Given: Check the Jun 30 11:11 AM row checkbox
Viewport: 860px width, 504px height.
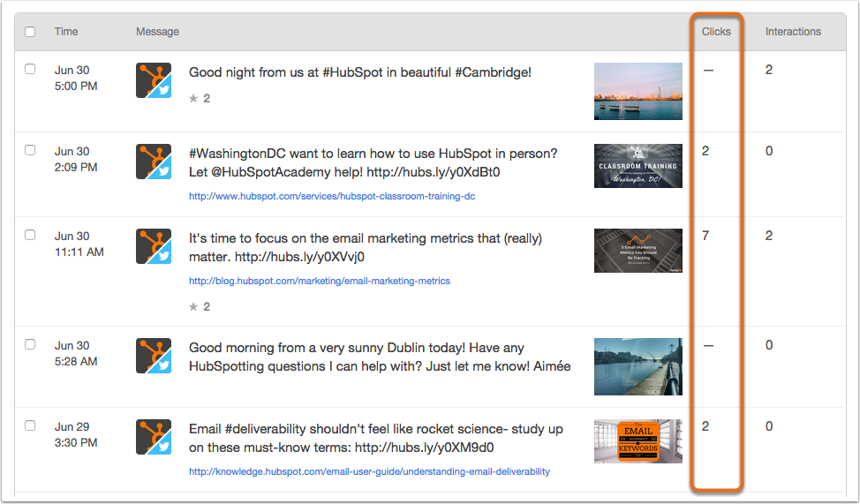Looking at the screenshot, I should click(x=30, y=235).
